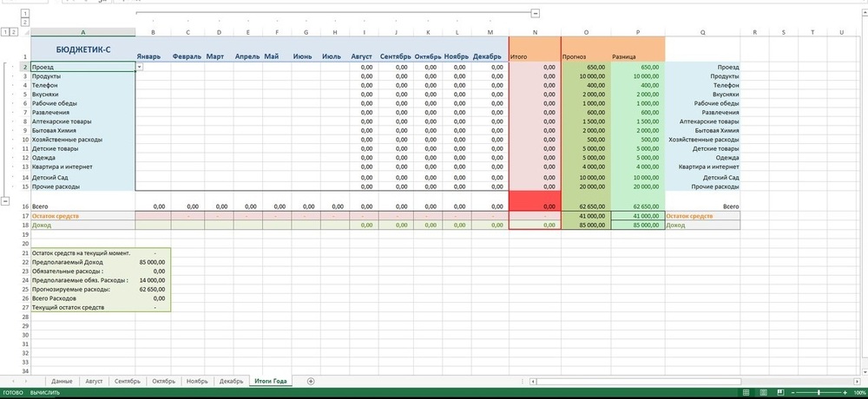868x399 pixels.
Task: Add a new sheet with plus button
Action: (311, 381)
